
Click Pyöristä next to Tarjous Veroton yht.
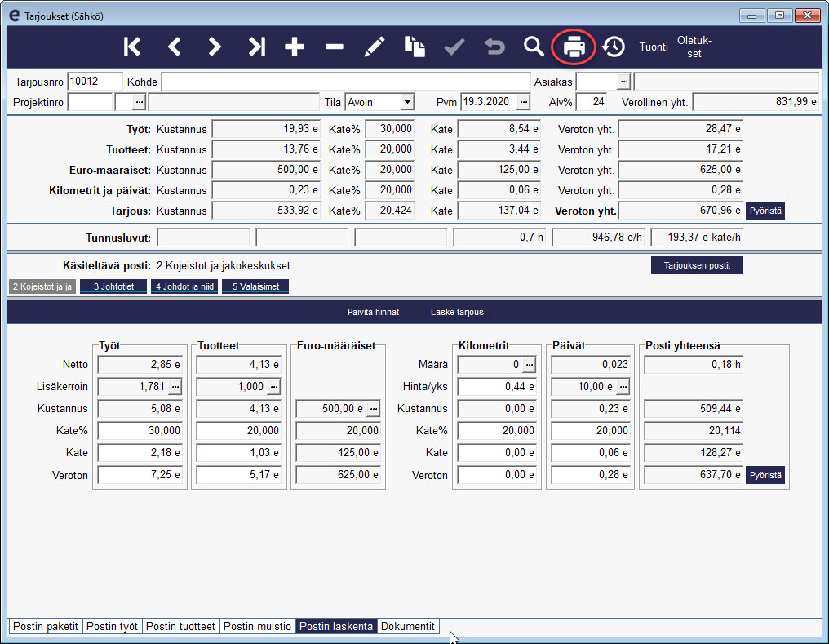(x=765, y=211)
